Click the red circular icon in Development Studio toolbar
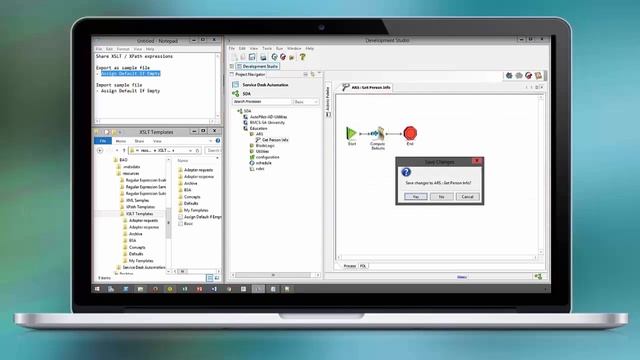Image resolution: width=640 pixels, height=360 pixels. coord(283,57)
